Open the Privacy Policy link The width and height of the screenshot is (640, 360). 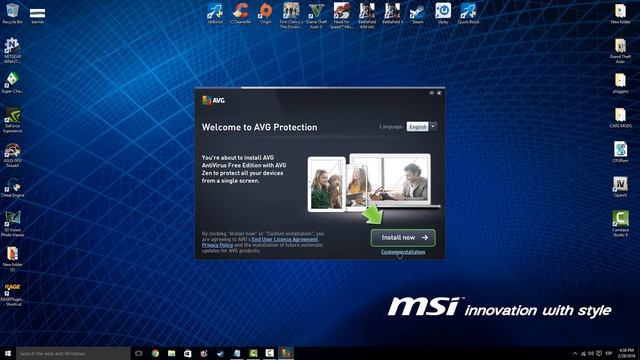(218, 245)
